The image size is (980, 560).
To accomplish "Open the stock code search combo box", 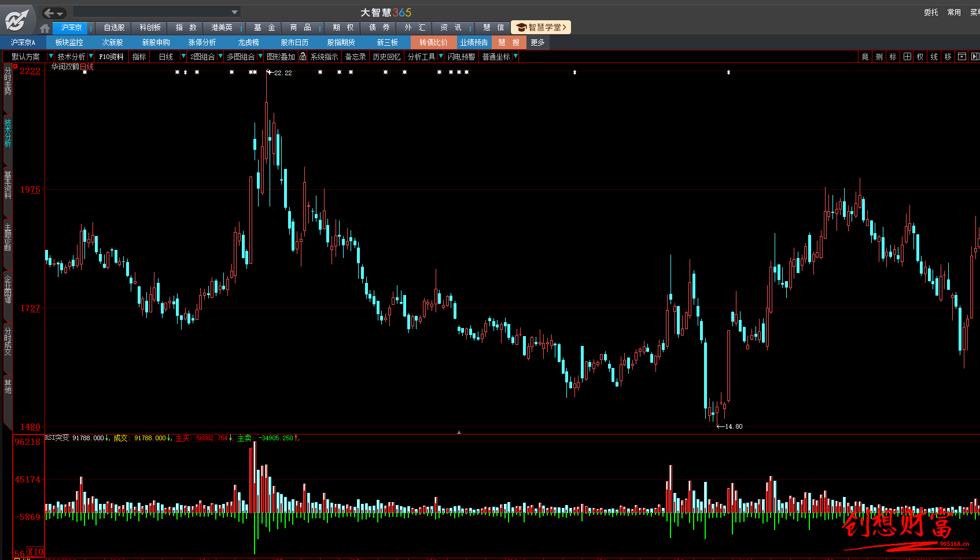I will click(x=156, y=12).
